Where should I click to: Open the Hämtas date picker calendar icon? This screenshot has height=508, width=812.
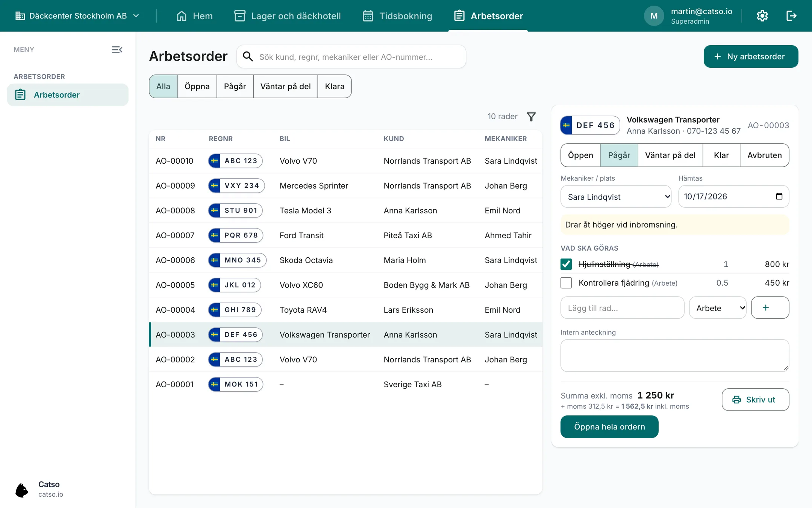tap(779, 196)
